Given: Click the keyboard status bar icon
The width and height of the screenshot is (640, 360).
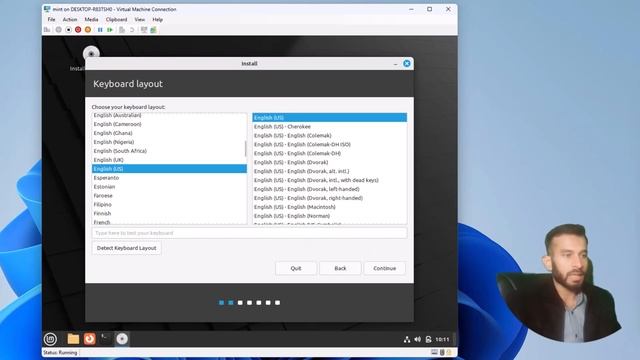Looking at the screenshot, I should pos(434,352).
